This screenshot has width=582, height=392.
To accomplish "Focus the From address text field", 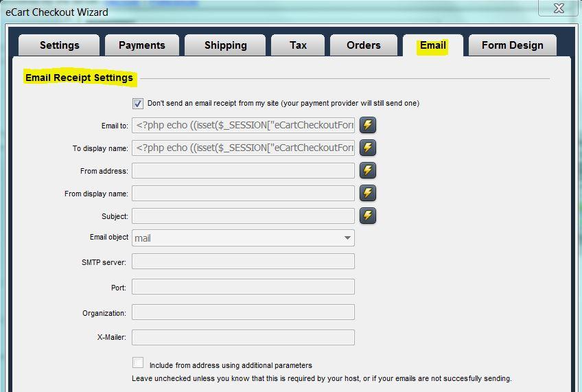I will click(x=243, y=171).
